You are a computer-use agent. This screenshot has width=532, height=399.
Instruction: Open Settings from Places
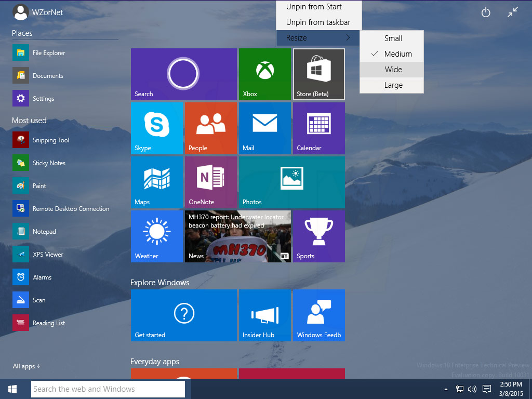(x=33, y=98)
